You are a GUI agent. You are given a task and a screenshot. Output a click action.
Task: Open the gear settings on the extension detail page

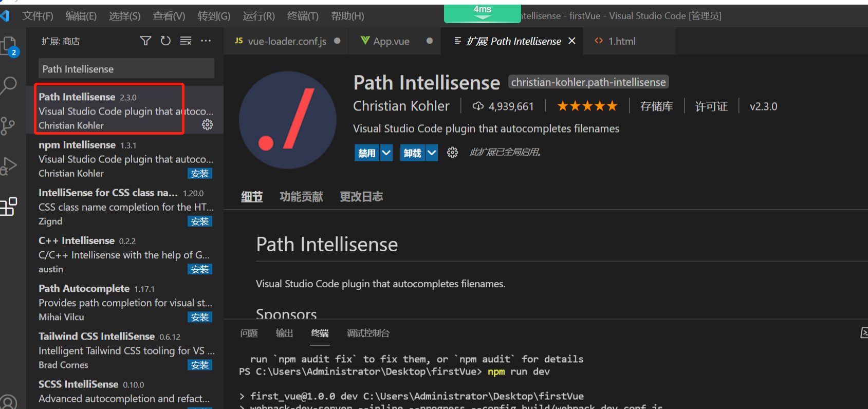(452, 152)
